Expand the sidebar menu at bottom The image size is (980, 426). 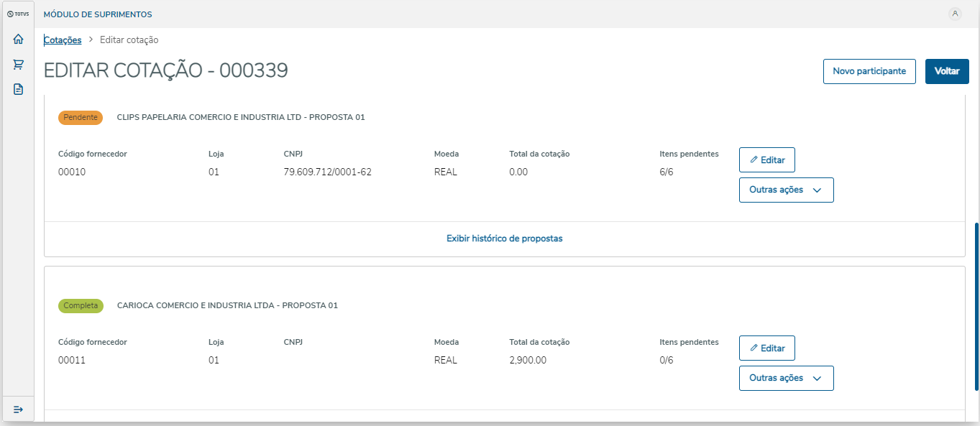18,409
